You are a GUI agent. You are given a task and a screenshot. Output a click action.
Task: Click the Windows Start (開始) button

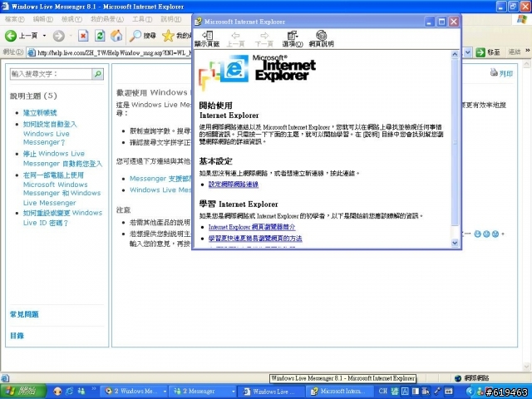coord(23,392)
